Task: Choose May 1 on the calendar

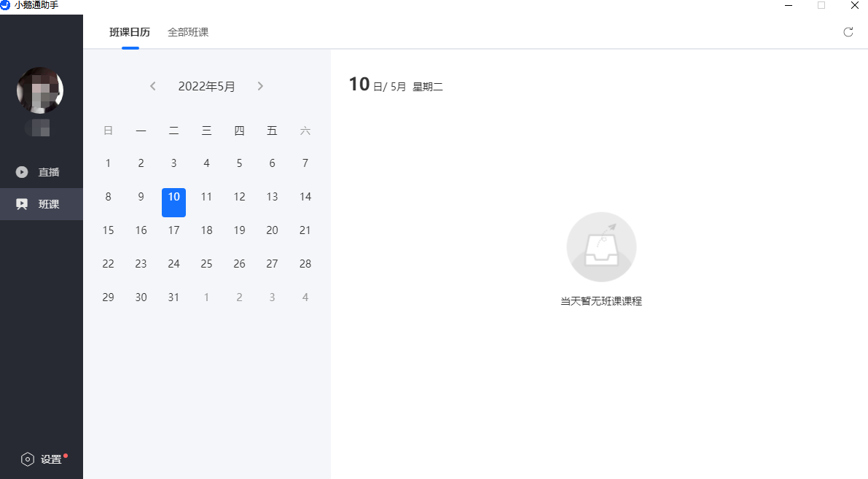Action: point(108,163)
